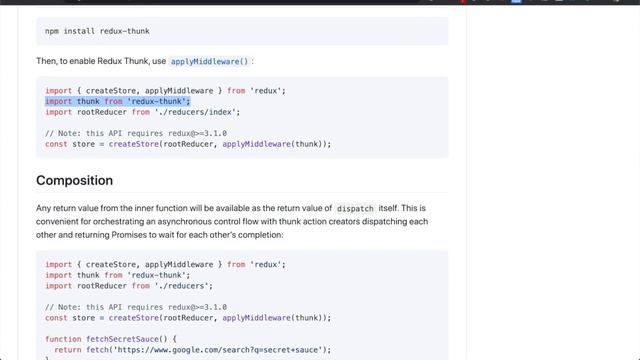Image resolution: width=640 pixels, height=360 pixels.
Task: Click the line importing rootReducer from './reducers/index'
Action: 142,112
